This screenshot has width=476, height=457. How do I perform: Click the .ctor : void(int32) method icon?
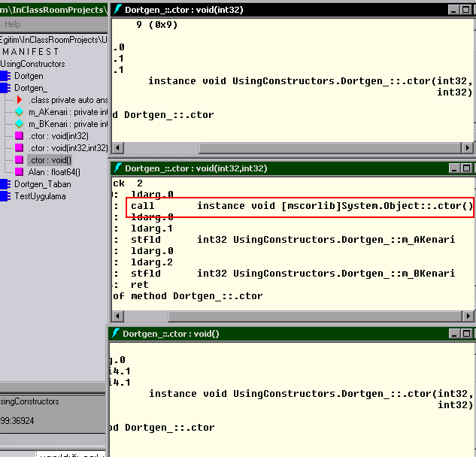coord(19,136)
